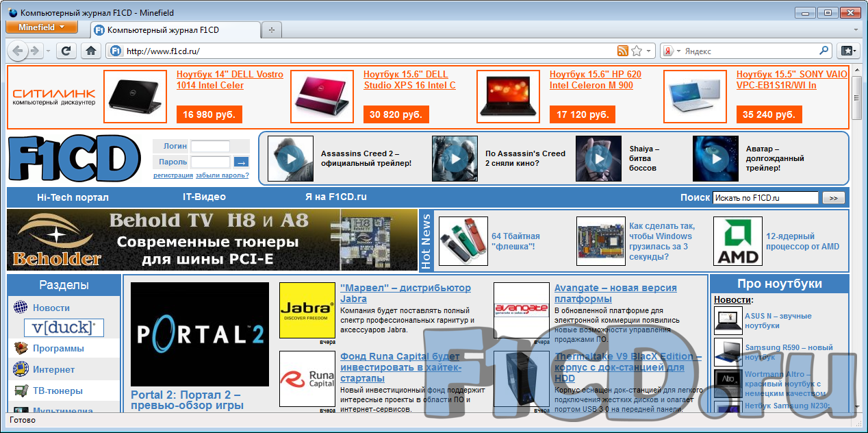Expand the address bar history dropdown

(649, 51)
